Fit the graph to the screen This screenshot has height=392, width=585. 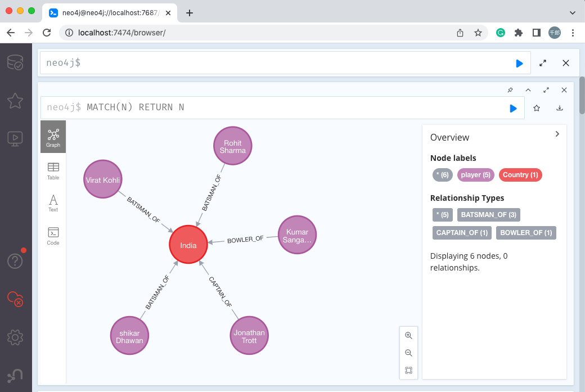click(x=408, y=371)
